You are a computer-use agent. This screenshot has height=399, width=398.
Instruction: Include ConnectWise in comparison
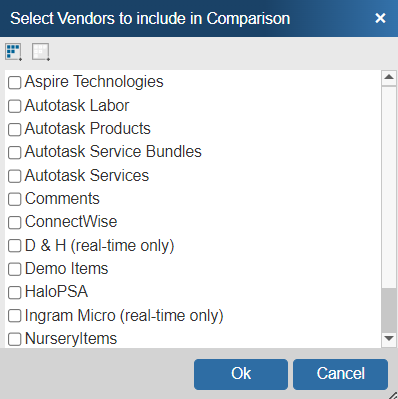coord(15,222)
